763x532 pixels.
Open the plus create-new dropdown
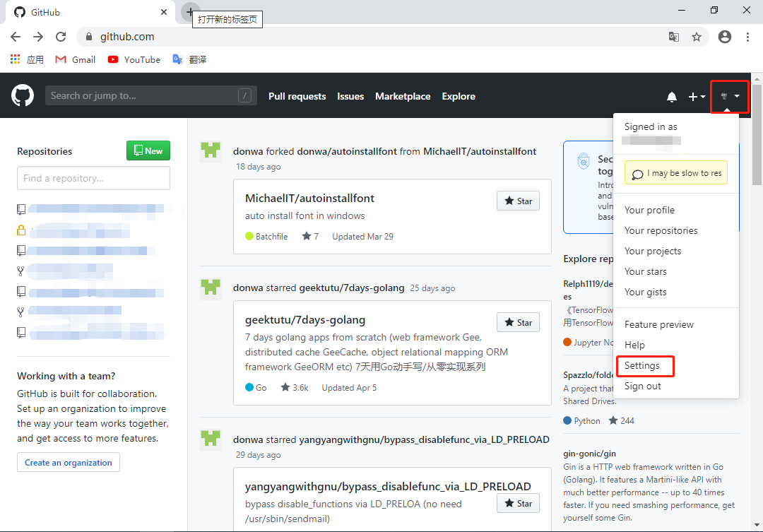(x=697, y=97)
